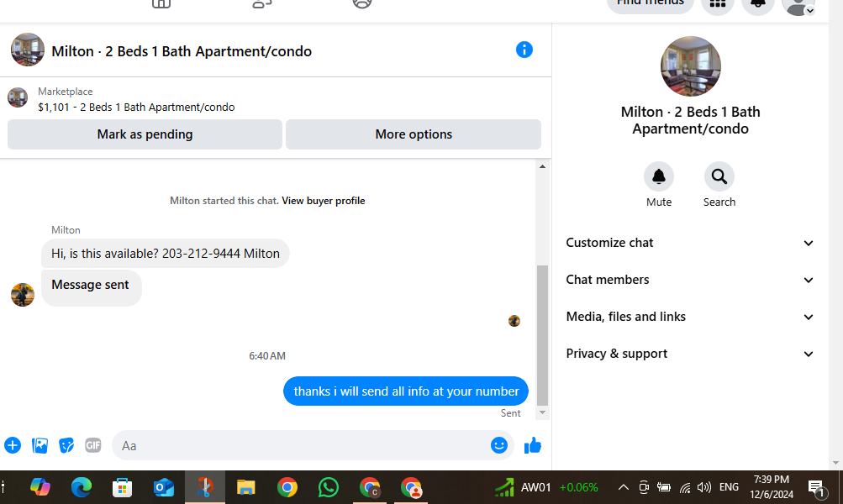Attach a photo using the image icon
The image size is (843, 504).
[x=40, y=445]
